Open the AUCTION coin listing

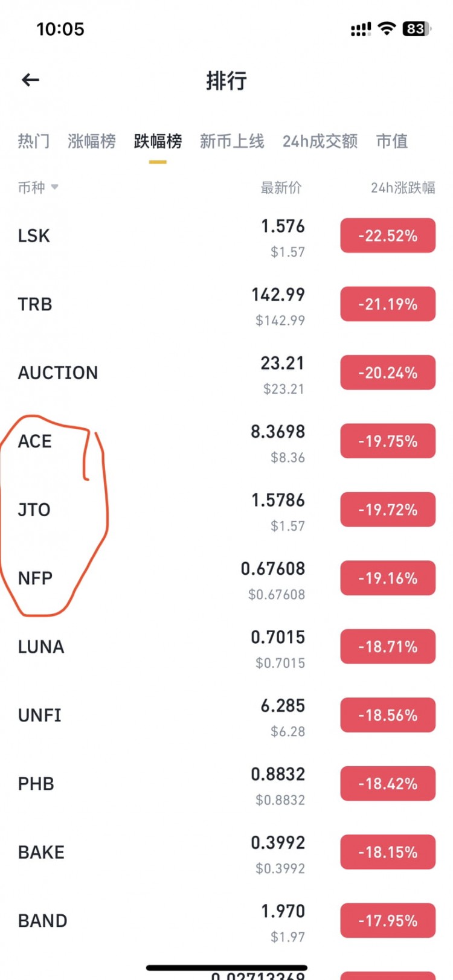[x=58, y=373]
